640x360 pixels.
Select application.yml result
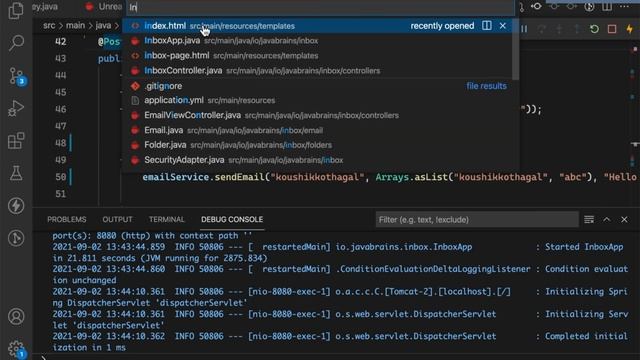click(x=318, y=100)
